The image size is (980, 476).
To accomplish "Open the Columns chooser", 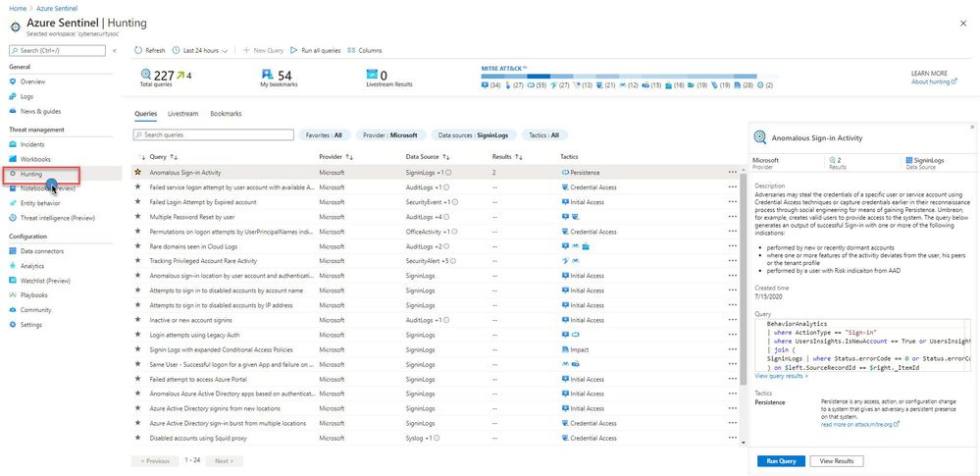I will (364, 51).
